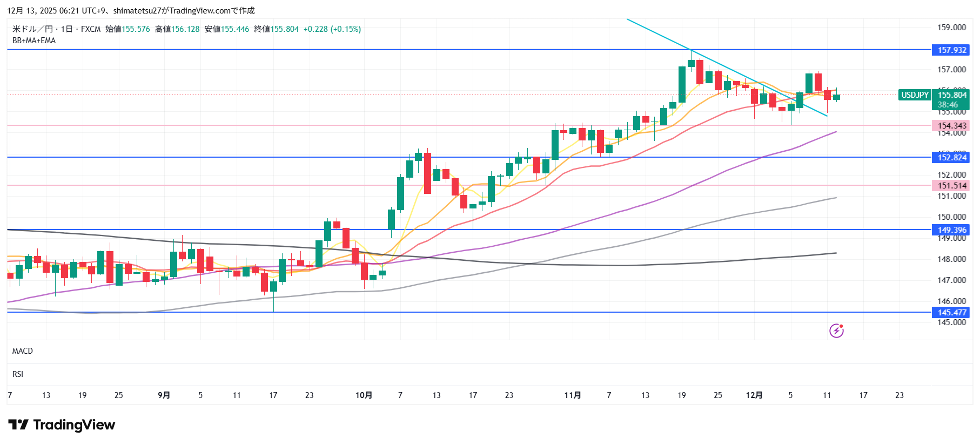The height and width of the screenshot is (445, 980).
Task: Select the 149.396 blue price label
Action: [x=951, y=230]
